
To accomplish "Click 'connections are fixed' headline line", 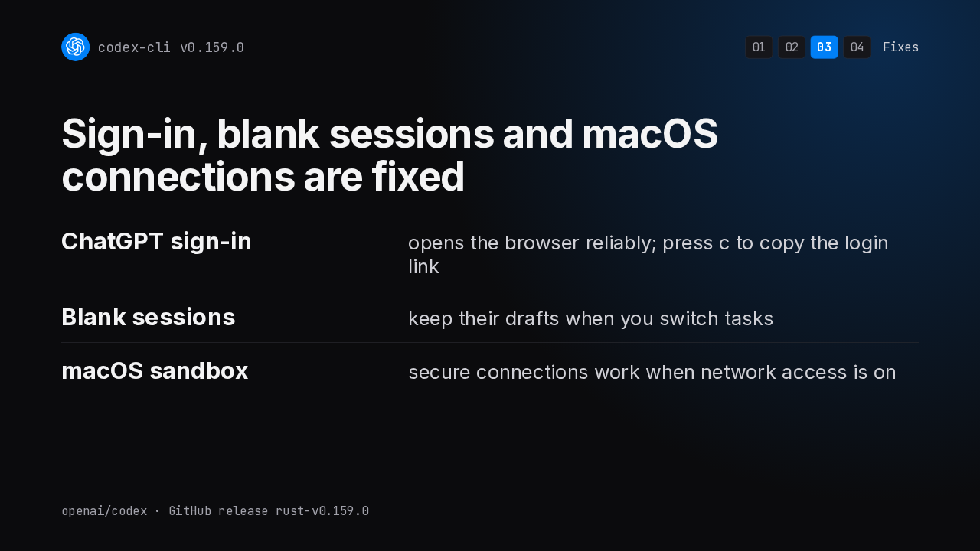I will [x=263, y=177].
